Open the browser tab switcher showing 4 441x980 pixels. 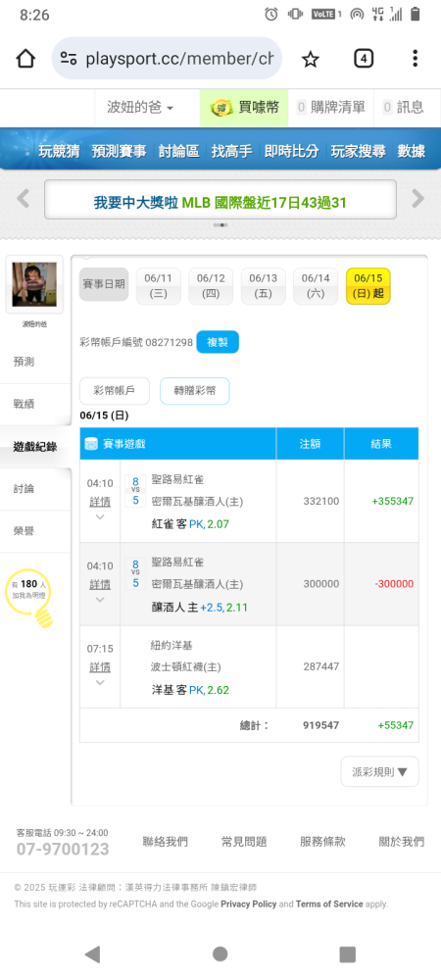coord(364,59)
